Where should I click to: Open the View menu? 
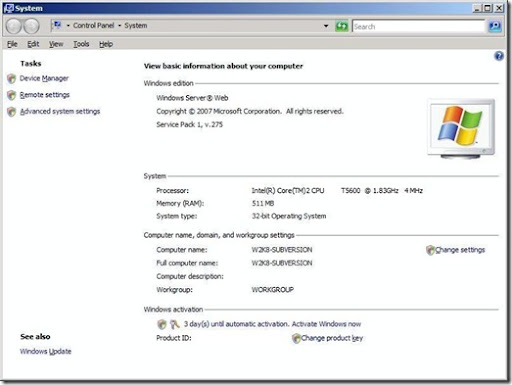pos(56,44)
